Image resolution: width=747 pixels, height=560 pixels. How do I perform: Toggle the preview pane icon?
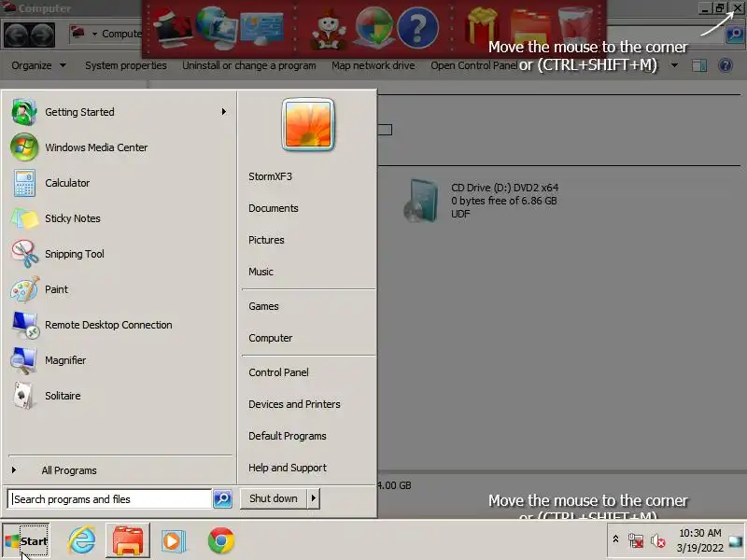(699, 65)
